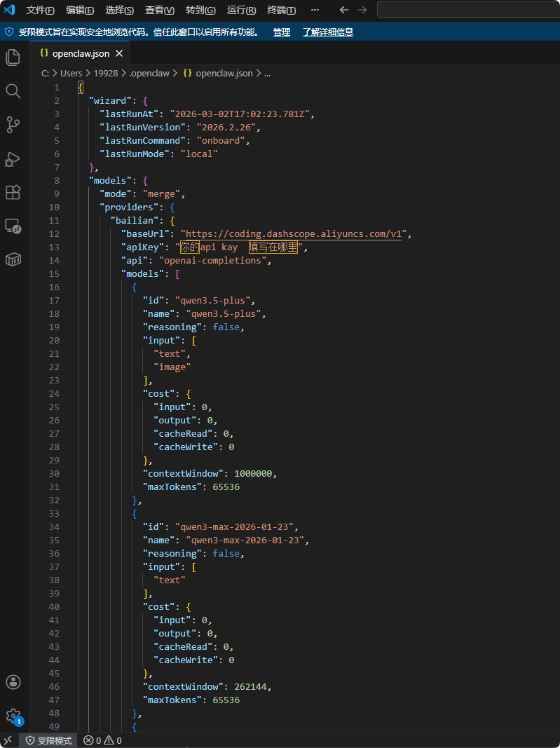Click the 管理 link in trust banner

pyautogui.click(x=281, y=32)
